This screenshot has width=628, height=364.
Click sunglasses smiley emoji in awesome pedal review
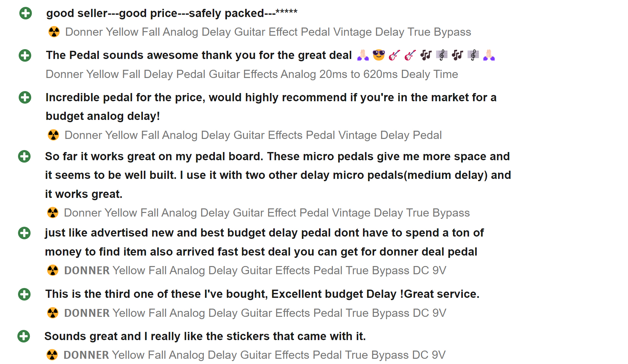(x=379, y=55)
